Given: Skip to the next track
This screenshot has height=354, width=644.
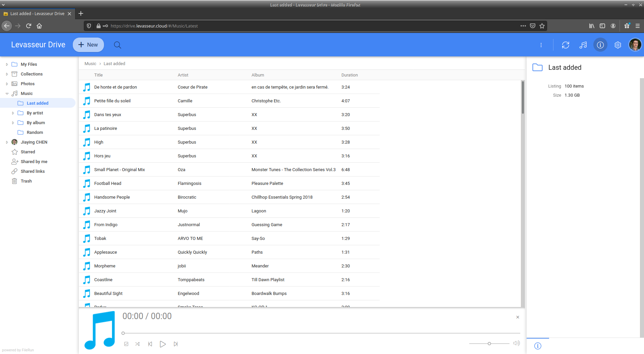Looking at the screenshot, I should (176, 344).
